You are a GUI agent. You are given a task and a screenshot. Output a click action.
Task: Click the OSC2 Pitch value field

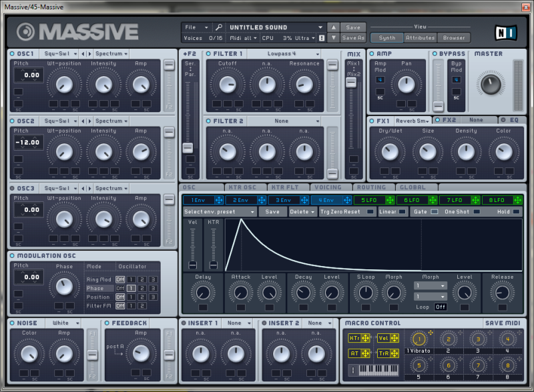pos(29,143)
